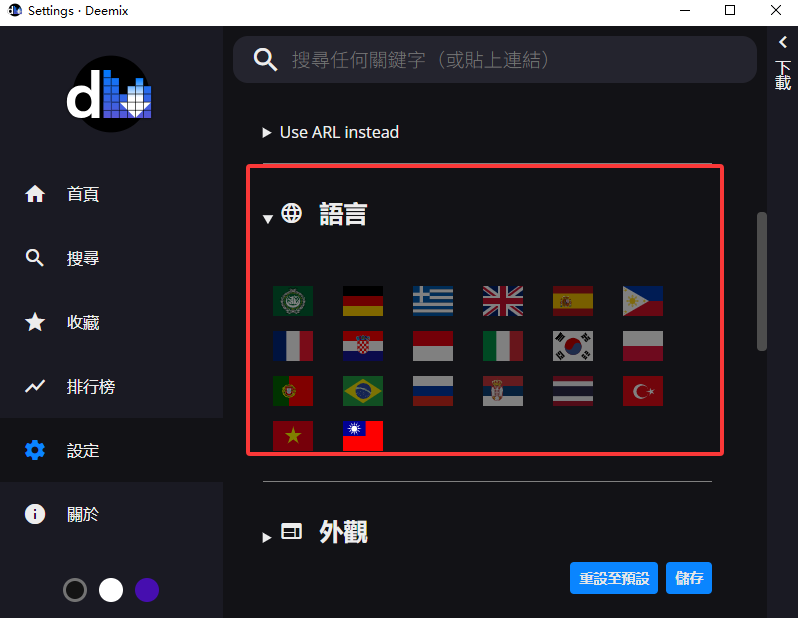Click 重設至預設 reset button
Viewport: 798px width, 618px height.
point(614,578)
